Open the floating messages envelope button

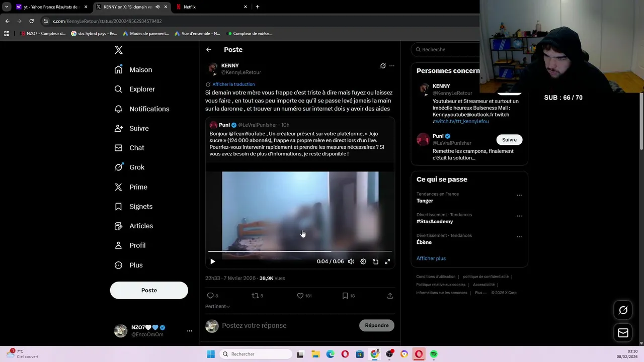click(x=623, y=332)
